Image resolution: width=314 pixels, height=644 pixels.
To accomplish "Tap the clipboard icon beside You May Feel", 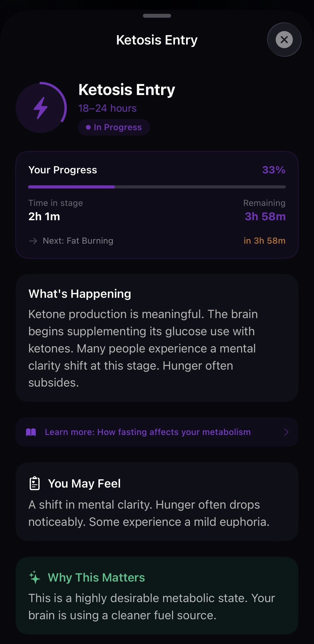I will [35, 483].
